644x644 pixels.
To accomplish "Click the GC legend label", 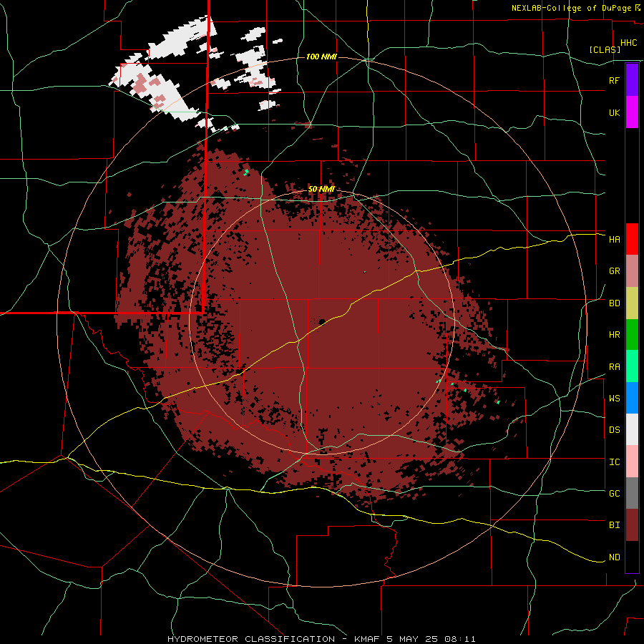I will pyautogui.click(x=614, y=494).
